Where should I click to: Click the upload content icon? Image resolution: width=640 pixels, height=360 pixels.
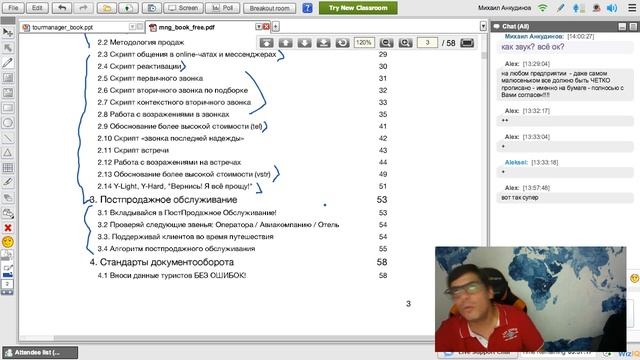click(x=128, y=8)
